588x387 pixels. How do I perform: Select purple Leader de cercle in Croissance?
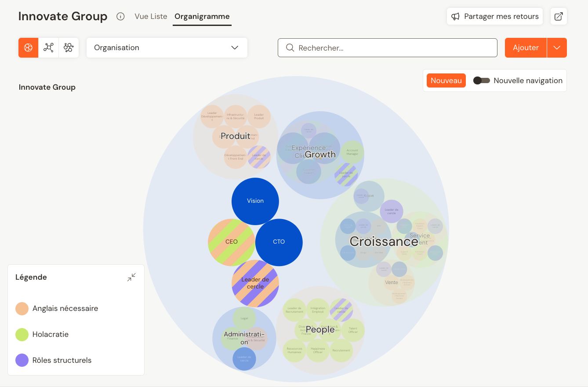click(392, 212)
